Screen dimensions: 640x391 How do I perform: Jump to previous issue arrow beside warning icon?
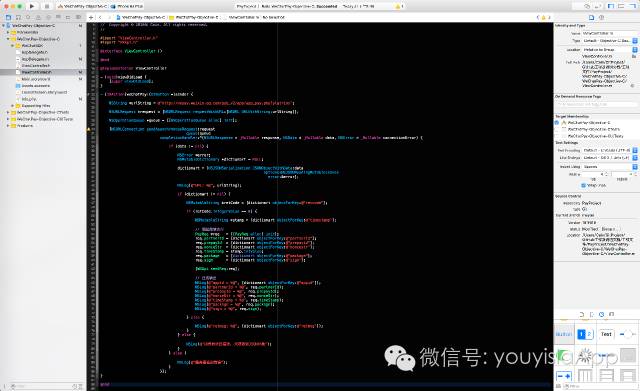tap(538, 17)
